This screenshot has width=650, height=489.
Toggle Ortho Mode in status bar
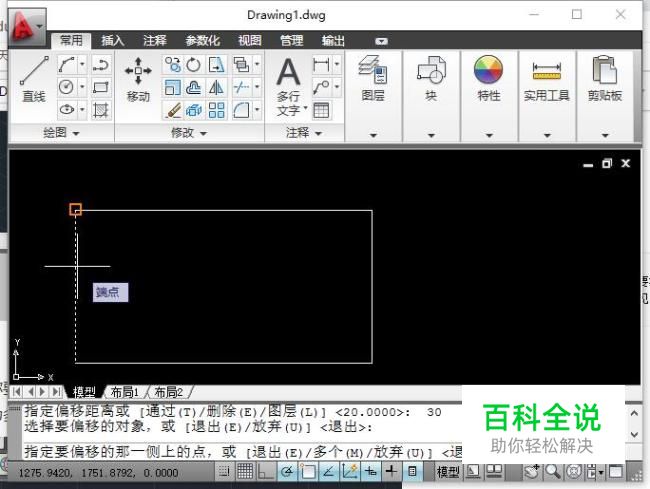[266, 471]
